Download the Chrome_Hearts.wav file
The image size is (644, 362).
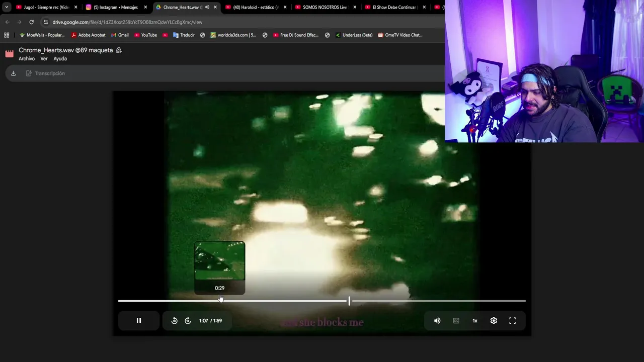14,73
